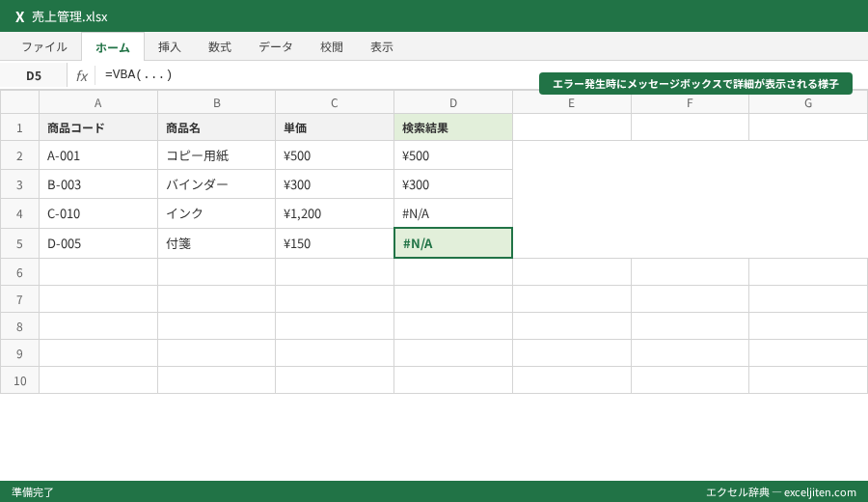868x502 pixels.
Task: Open the 校閲 ribbon tab
Action: [x=332, y=47]
